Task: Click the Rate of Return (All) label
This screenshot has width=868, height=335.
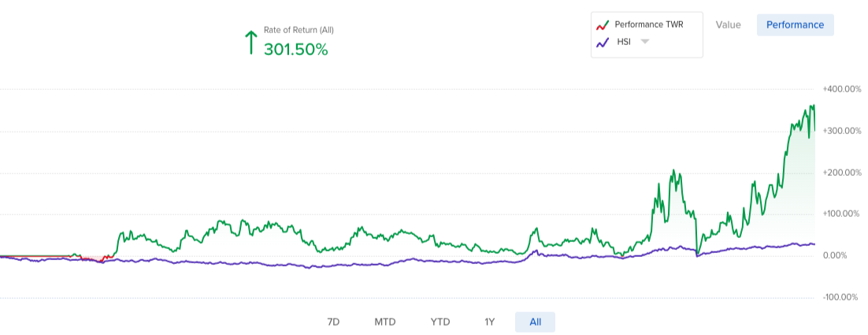Action: click(299, 30)
